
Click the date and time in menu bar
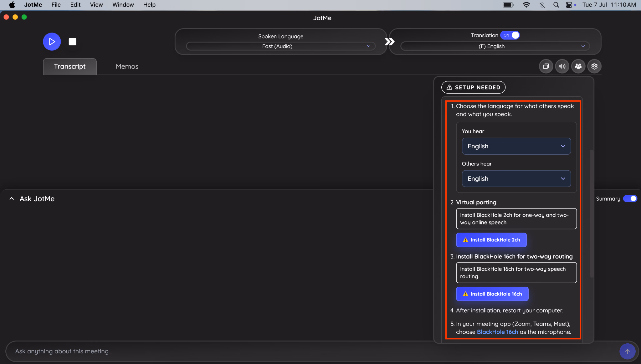click(x=609, y=5)
